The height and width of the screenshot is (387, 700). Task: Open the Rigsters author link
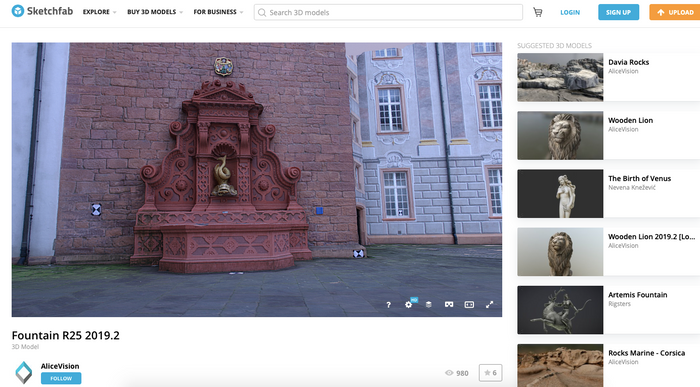[x=619, y=304]
